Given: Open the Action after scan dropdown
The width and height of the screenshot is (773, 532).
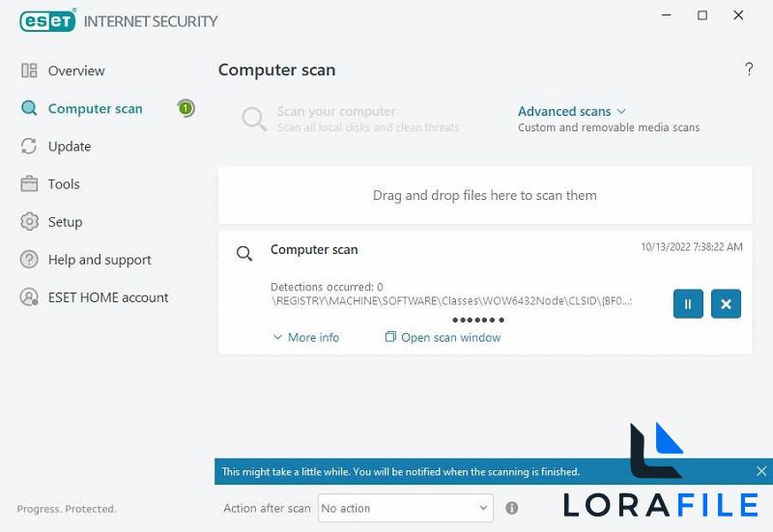Looking at the screenshot, I should click(406, 508).
